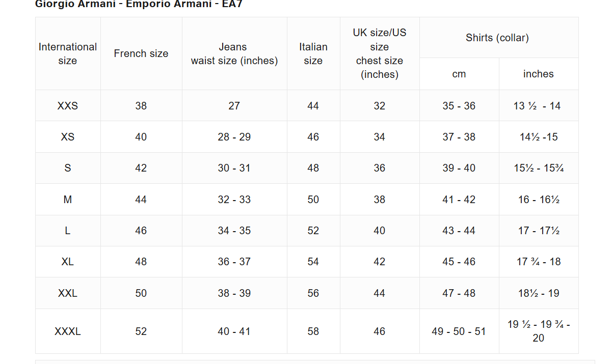
Task: Click the French size 38 cell
Action: tap(141, 106)
